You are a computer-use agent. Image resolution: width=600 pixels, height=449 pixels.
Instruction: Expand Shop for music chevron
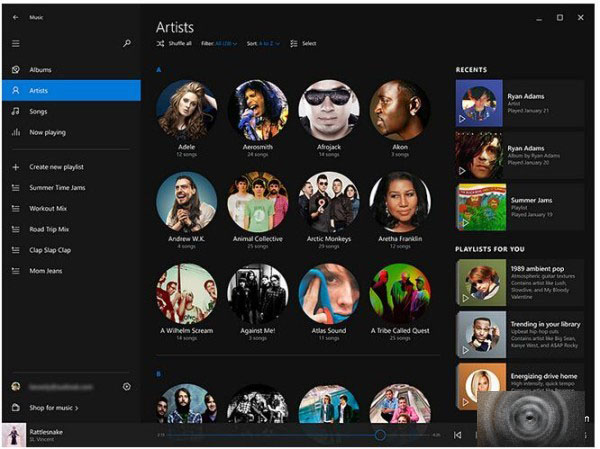78,408
